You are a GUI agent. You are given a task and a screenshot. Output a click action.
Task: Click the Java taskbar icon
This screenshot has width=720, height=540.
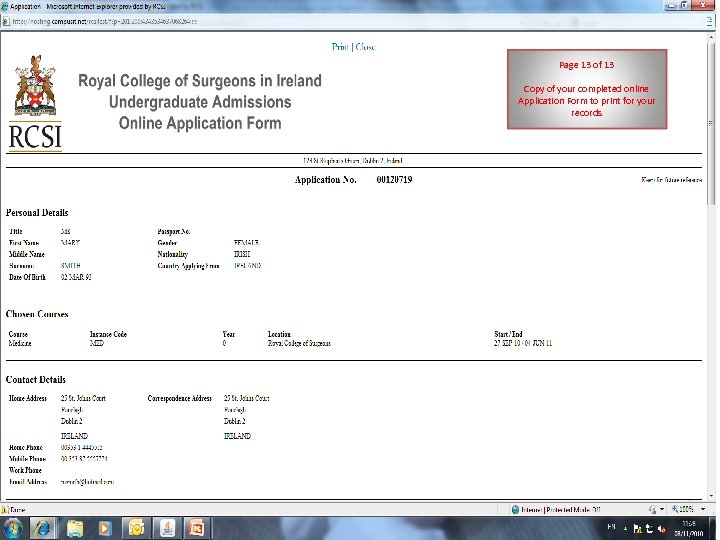(x=167, y=529)
